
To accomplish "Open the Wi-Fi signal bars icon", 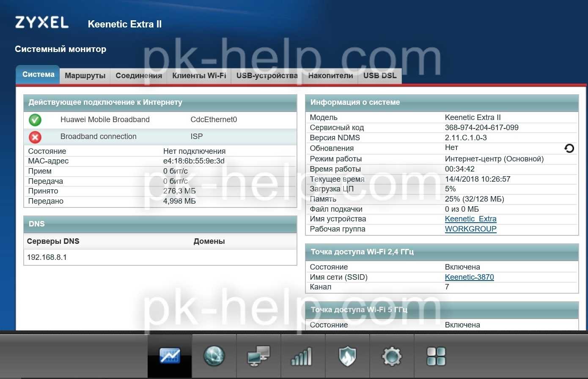I will click(x=302, y=356).
